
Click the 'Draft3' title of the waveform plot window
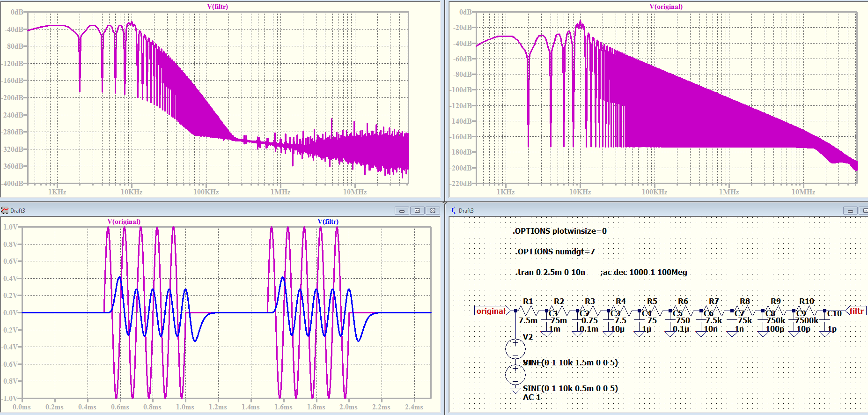18,211
